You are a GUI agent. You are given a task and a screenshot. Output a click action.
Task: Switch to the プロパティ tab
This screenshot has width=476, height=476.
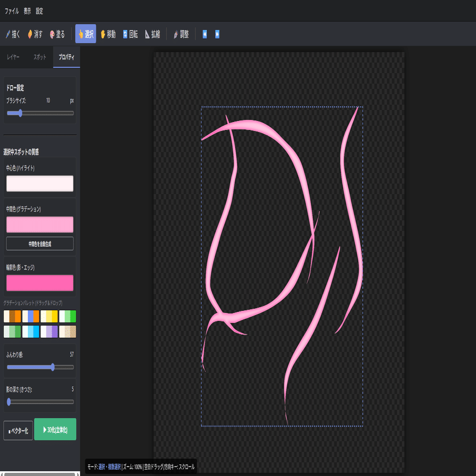[x=66, y=57]
